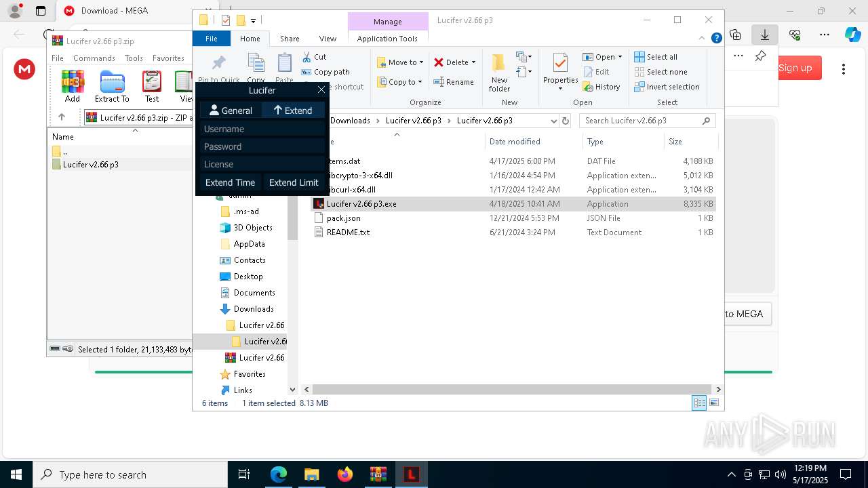Open Task View on taskbar
Screen dimensions: 868x488
pos(245,474)
